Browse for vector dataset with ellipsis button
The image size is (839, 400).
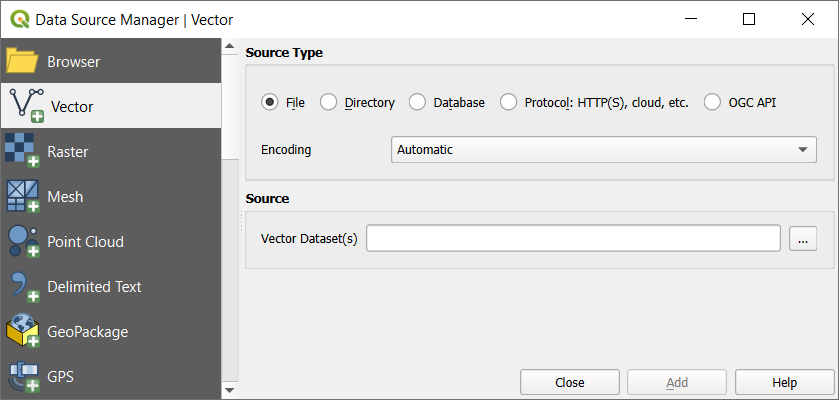coord(803,238)
